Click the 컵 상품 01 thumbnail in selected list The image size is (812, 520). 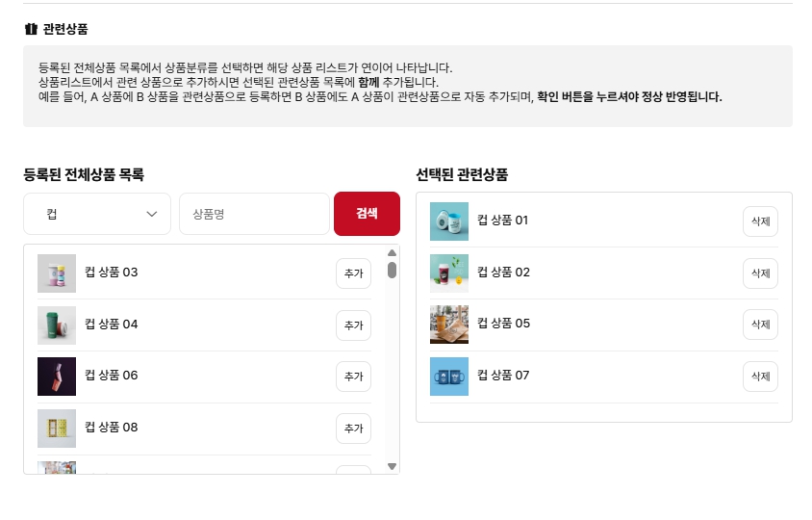coord(449,221)
